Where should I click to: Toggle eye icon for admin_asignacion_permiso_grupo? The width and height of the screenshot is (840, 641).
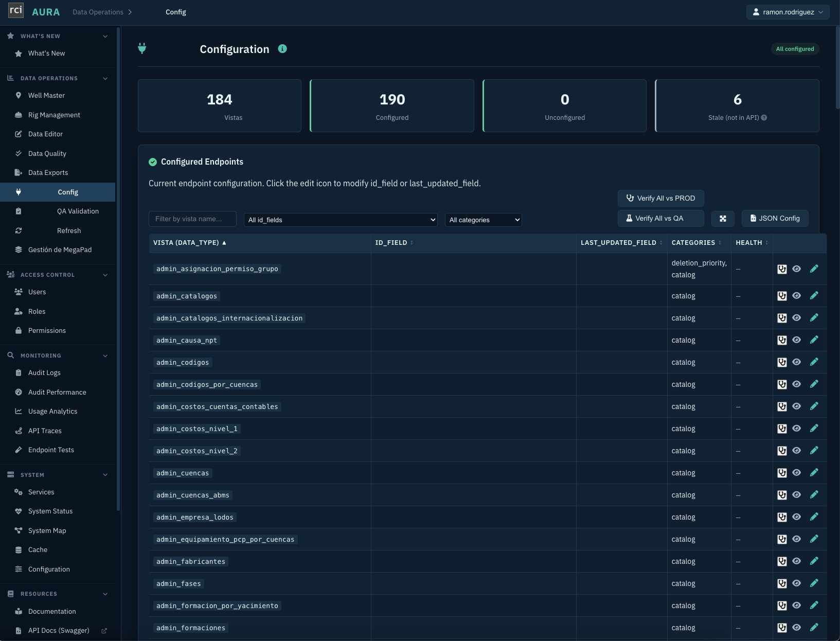pos(796,269)
